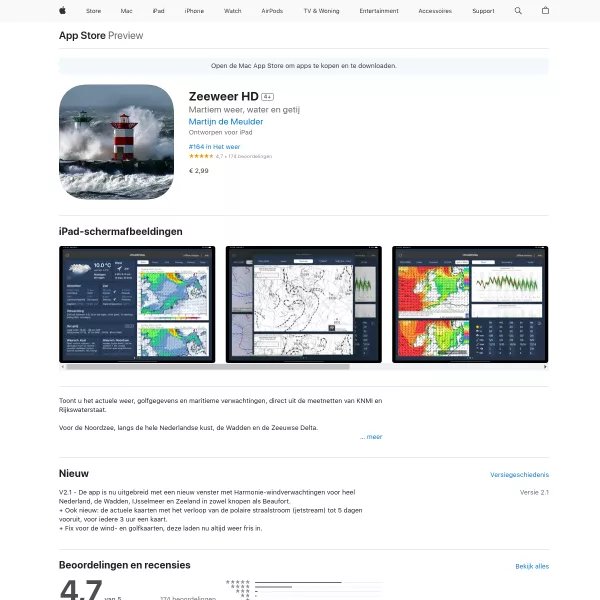Click the right arrow of screenshot scrollbar
This screenshot has height=600, width=600.
pyautogui.click(x=545, y=367)
